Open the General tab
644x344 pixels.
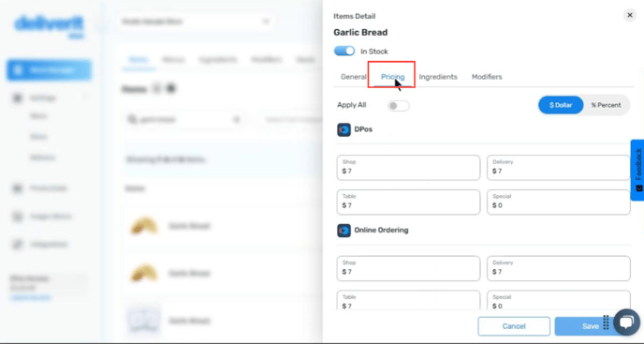(354, 77)
